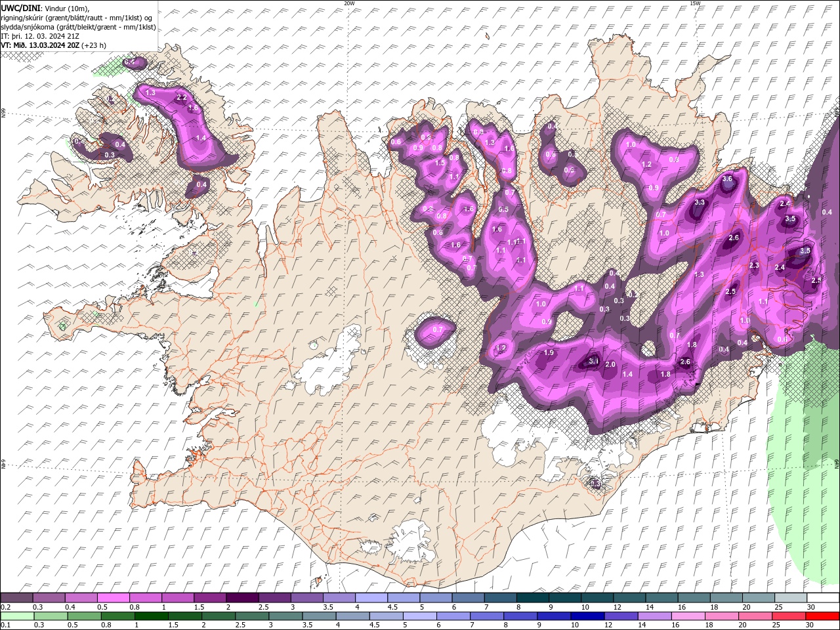Select top legend swatch starting at 4

371,598
